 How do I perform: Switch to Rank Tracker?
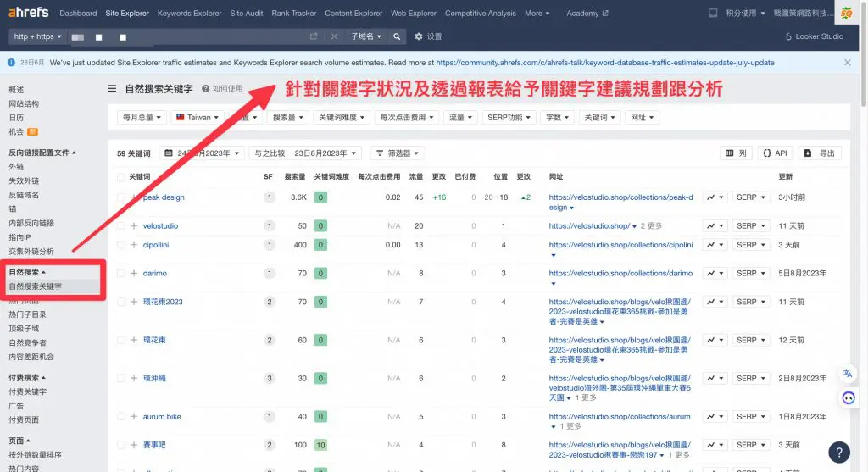[x=294, y=14]
